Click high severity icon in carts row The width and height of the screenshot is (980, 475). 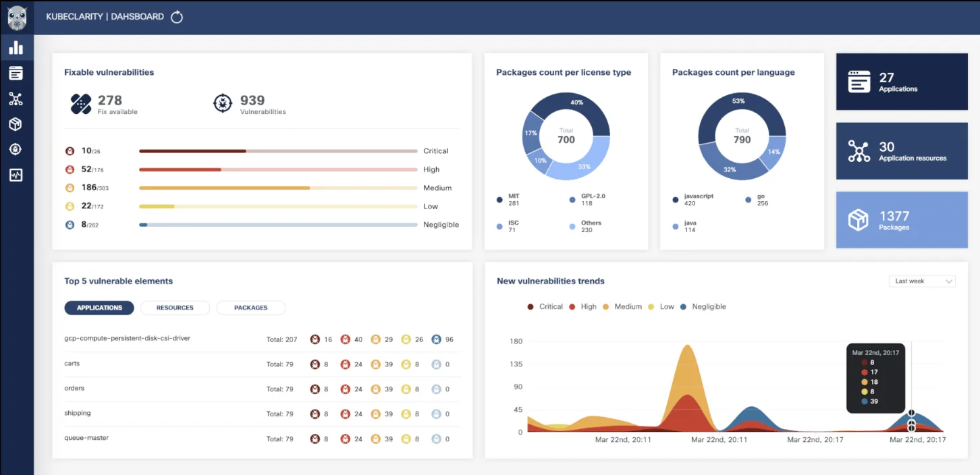[x=346, y=364]
